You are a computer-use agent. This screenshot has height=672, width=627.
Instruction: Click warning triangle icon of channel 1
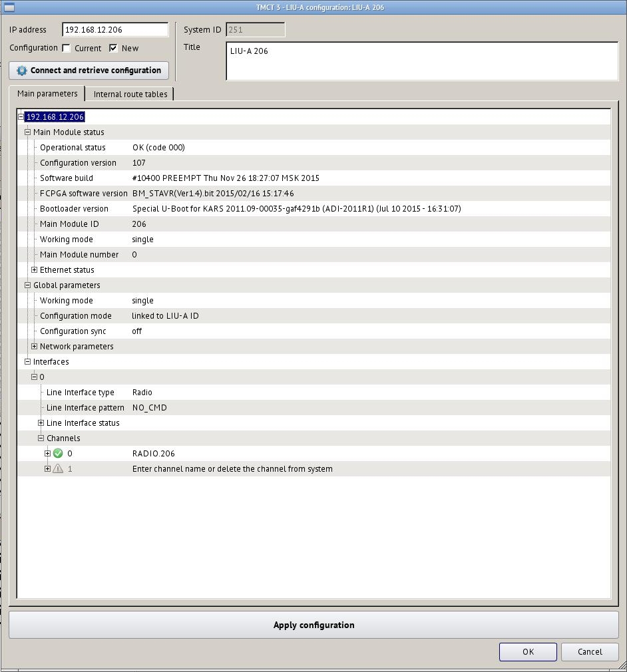pyautogui.click(x=58, y=469)
